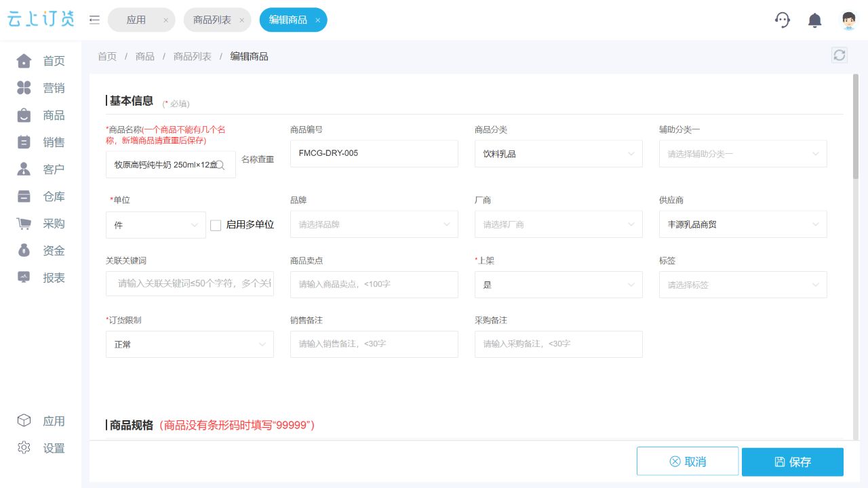The height and width of the screenshot is (488, 868).
Task: Click the 客户 customer person icon
Action: point(24,169)
